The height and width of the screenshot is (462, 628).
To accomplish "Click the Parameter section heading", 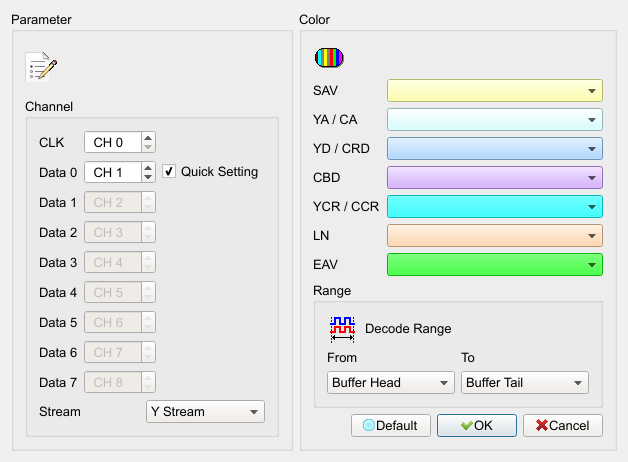I will 41,20.
